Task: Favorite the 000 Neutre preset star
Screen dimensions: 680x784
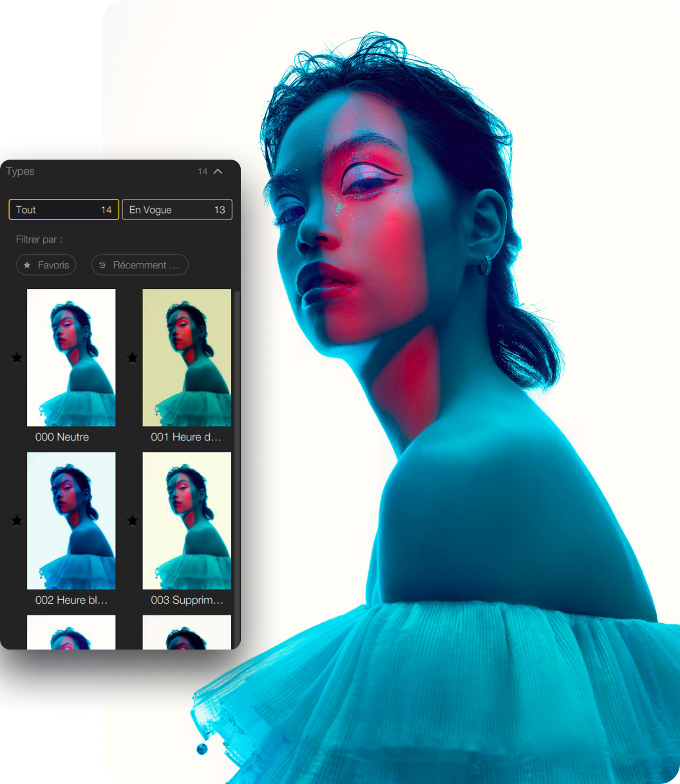Action: pos(17,358)
